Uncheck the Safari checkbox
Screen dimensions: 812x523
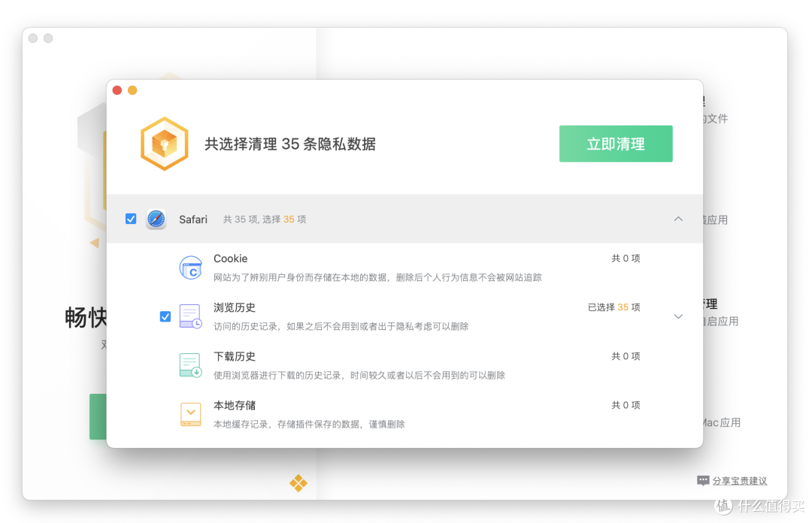[x=131, y=219]
